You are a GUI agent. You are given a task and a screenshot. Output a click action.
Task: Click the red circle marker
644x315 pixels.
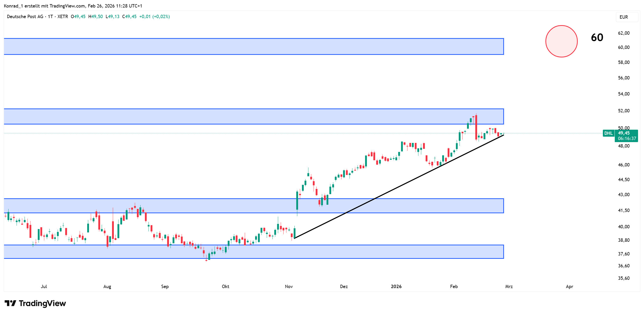coord(561,41)
